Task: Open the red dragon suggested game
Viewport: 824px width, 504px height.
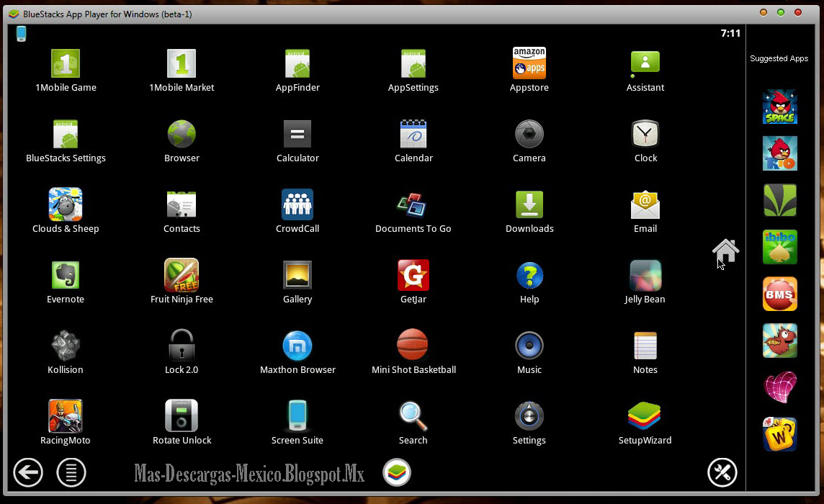Action: click(780, 341)
